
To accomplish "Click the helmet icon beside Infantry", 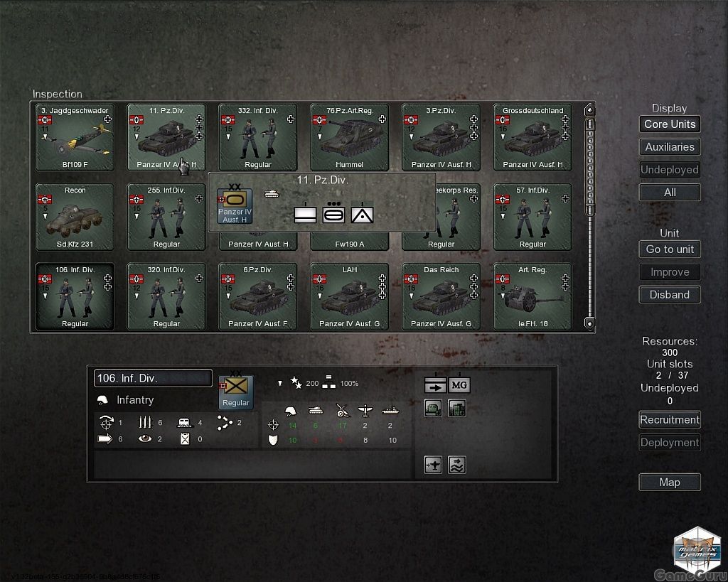I will point(102,400).
